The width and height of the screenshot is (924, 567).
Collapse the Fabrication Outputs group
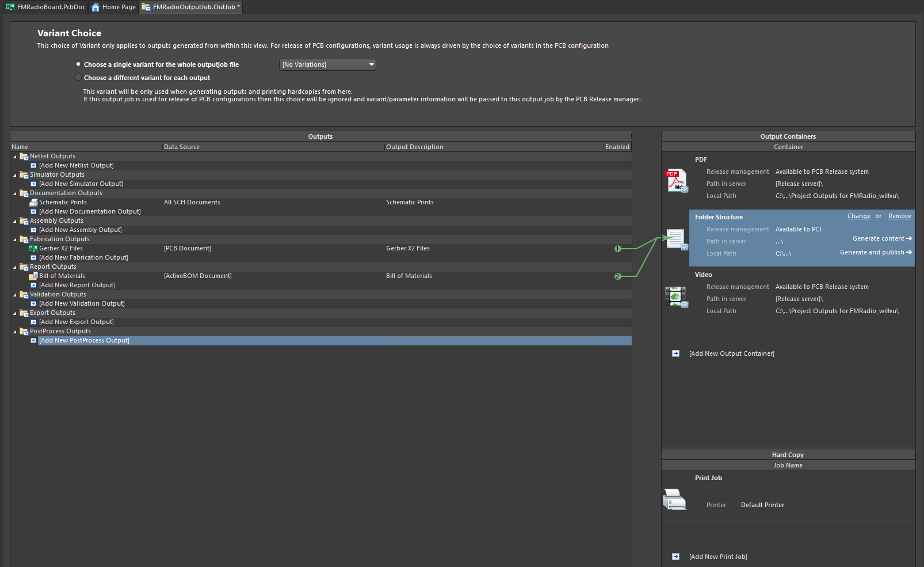click(15, 239)
